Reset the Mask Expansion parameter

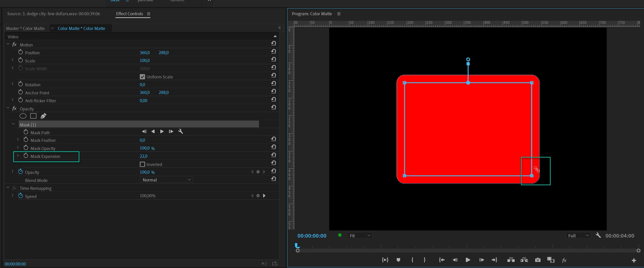[273, 155]
